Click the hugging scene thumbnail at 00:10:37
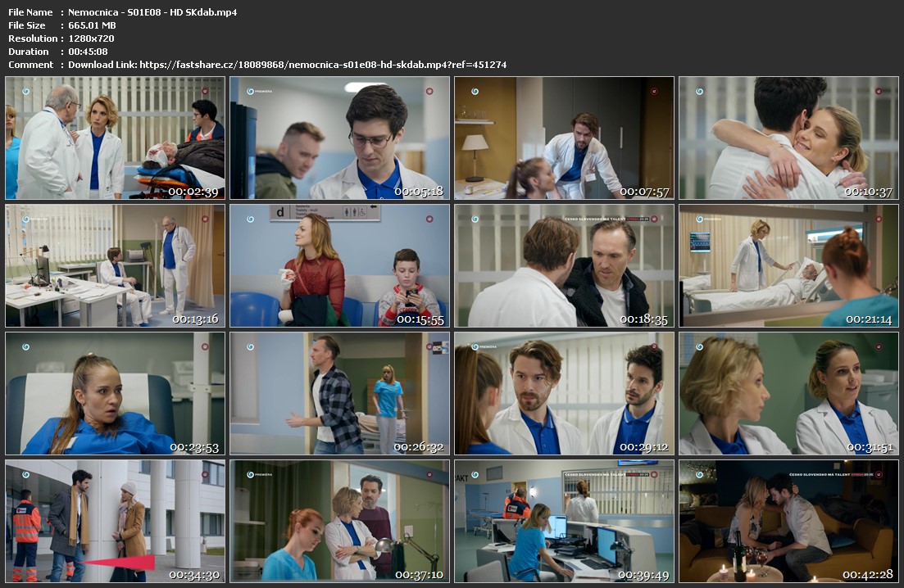904x588 pixels. [788, 138]
